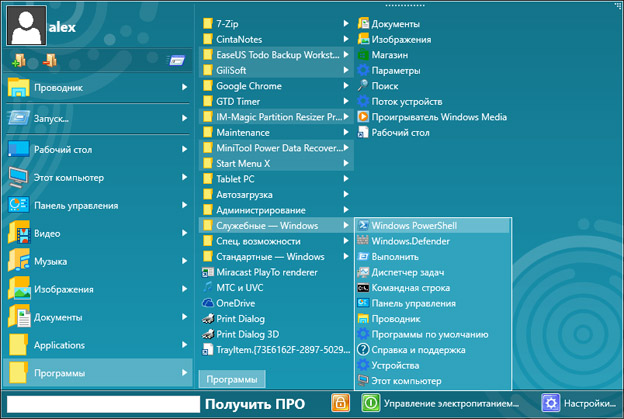The width and height of the screenshot is (624, 419).
Task: Click the green power icon in bottom bar
Action: (370, 403)
